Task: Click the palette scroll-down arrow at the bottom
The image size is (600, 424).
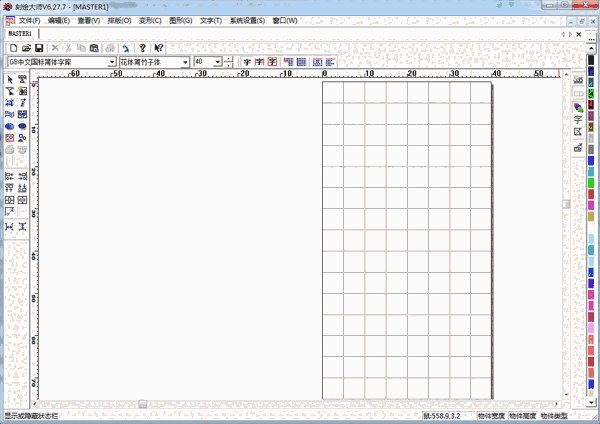Action: (x=591, y=402)
